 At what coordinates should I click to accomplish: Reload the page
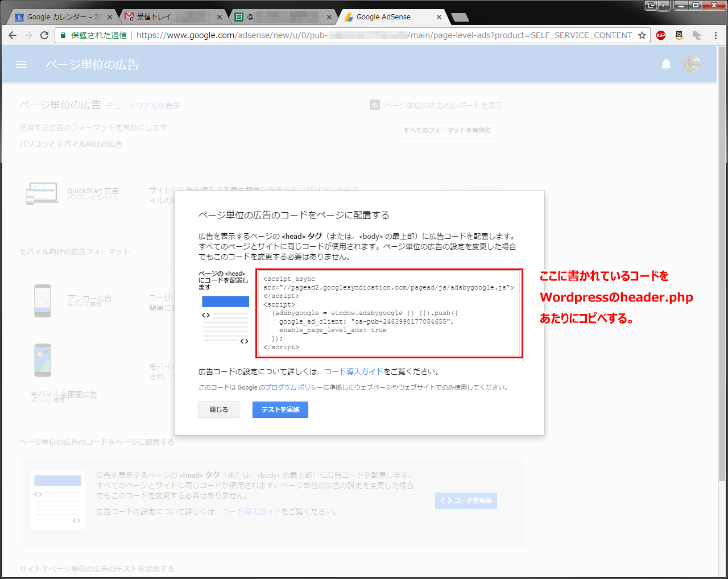coord(44,35)
